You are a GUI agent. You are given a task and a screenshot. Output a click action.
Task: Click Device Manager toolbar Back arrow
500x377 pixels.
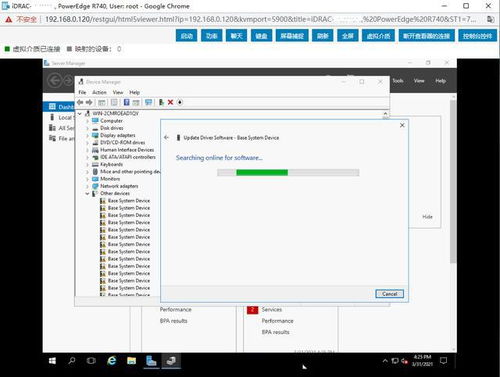80,102
